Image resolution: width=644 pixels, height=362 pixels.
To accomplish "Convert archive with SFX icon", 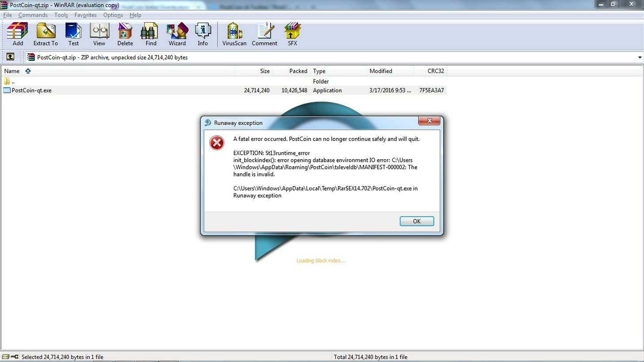I will 292,34.
